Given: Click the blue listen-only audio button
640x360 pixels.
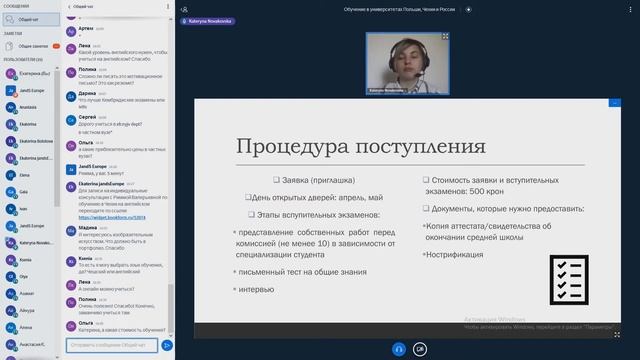Looking at the screenshot, I should (x=399, y=349).
